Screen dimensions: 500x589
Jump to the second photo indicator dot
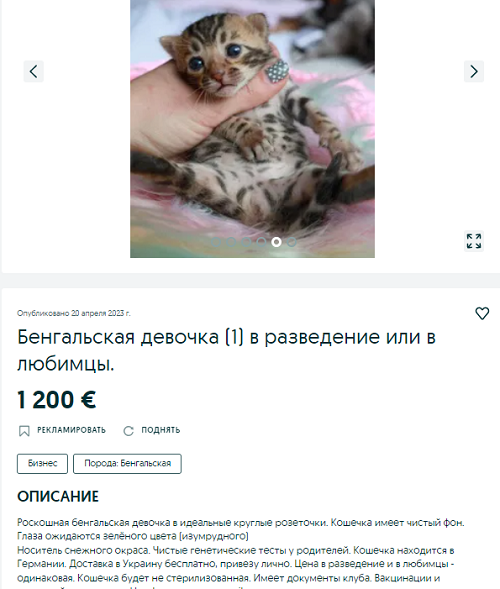click(231, 242)
